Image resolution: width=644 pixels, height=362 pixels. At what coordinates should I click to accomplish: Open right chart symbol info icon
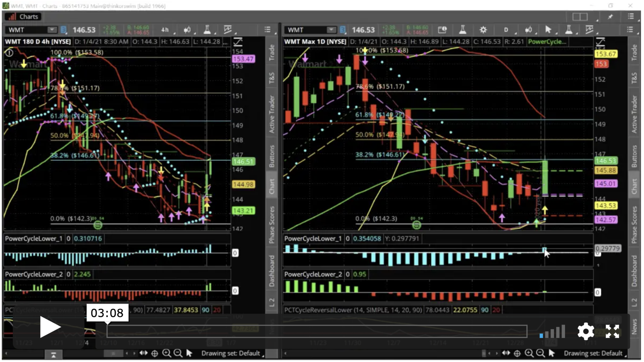pyautogui.click(x=442, y=30)
